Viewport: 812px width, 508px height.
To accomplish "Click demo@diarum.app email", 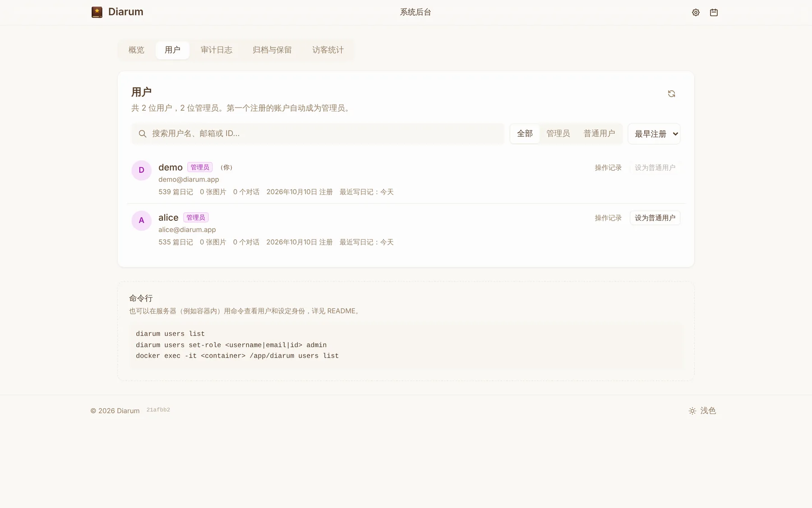I will pos(189,179).
